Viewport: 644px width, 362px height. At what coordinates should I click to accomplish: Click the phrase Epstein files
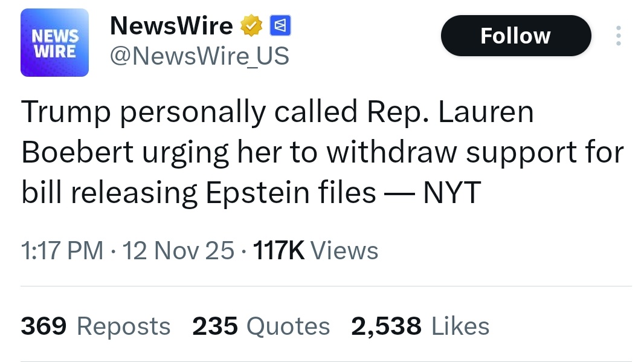291,192
